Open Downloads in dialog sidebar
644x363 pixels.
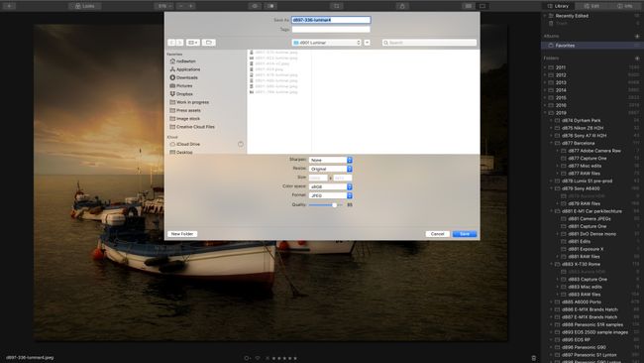coord(183,77)
